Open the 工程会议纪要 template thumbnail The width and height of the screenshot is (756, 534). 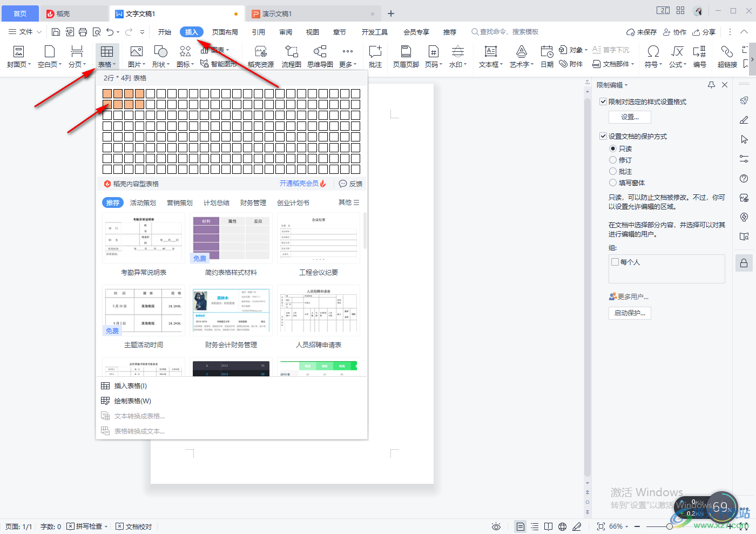[319, 238]
